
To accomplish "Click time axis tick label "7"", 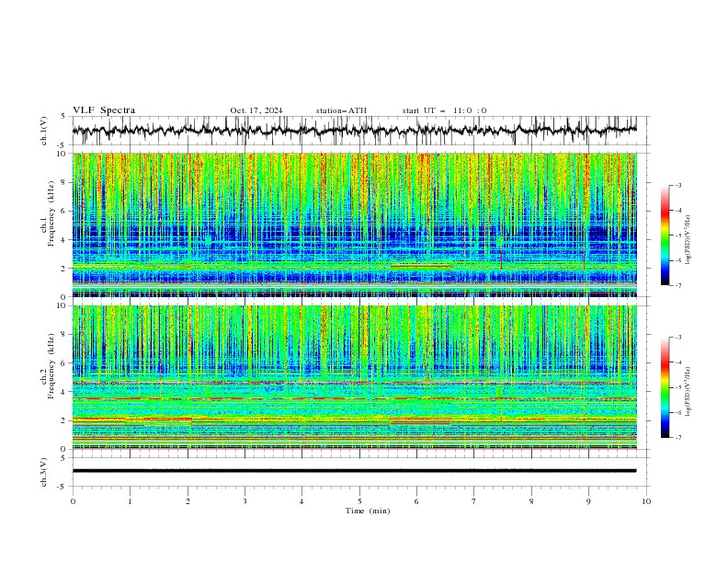I will click(x=474, y=501).
